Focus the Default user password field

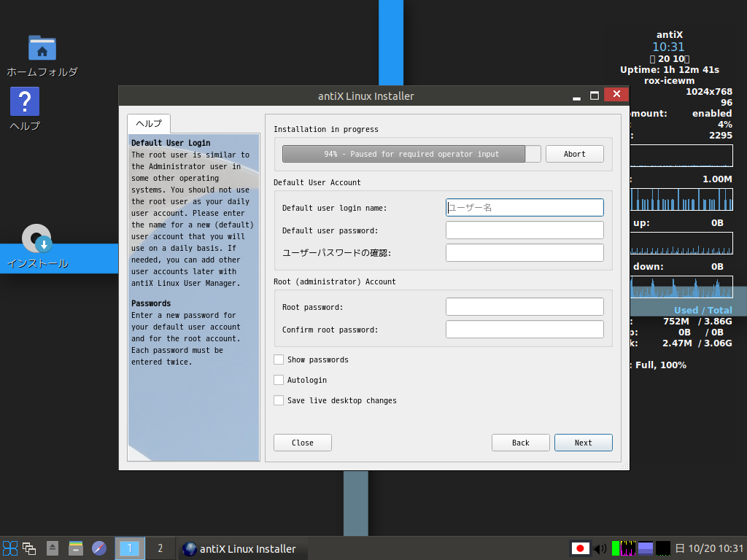tap(525, 230)
